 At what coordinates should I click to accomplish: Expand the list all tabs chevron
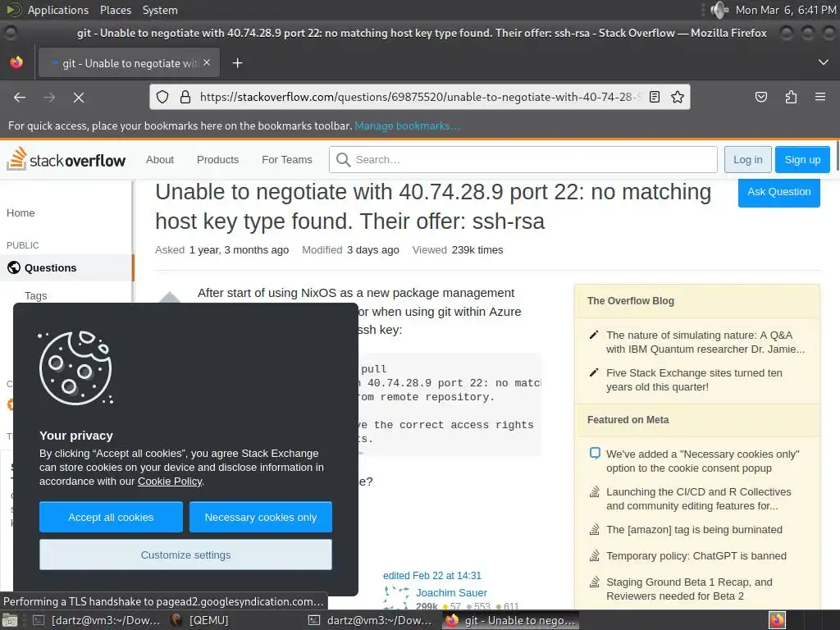pyautogui.click(x=824, y=62)
